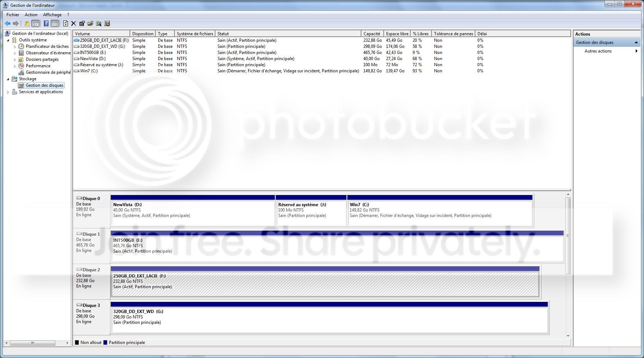The width and height of the screenshot is (644, 358).
Task: Click the Outils système tools icon
Action: click(14, 40)
